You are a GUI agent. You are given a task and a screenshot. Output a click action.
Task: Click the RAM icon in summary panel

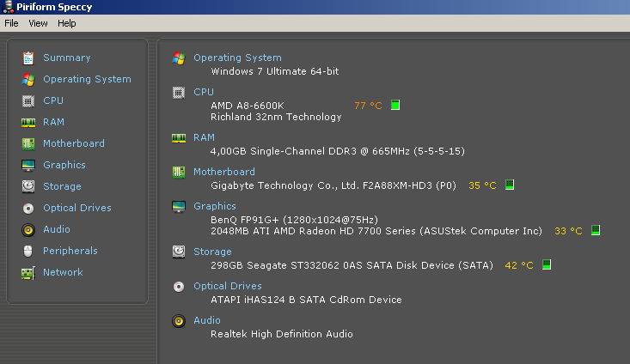pos(179,138)
